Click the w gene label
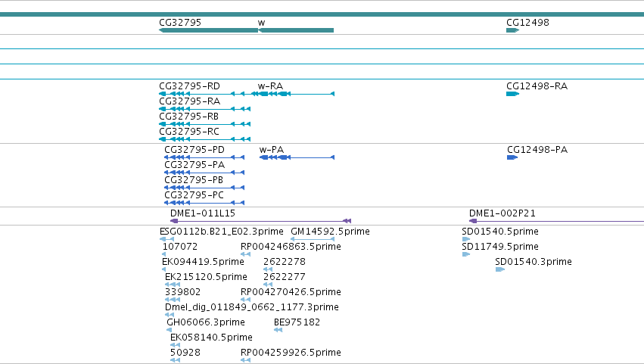Image resolution: width=644 pixels, height=364 pixels. click(x=261, y=23)
